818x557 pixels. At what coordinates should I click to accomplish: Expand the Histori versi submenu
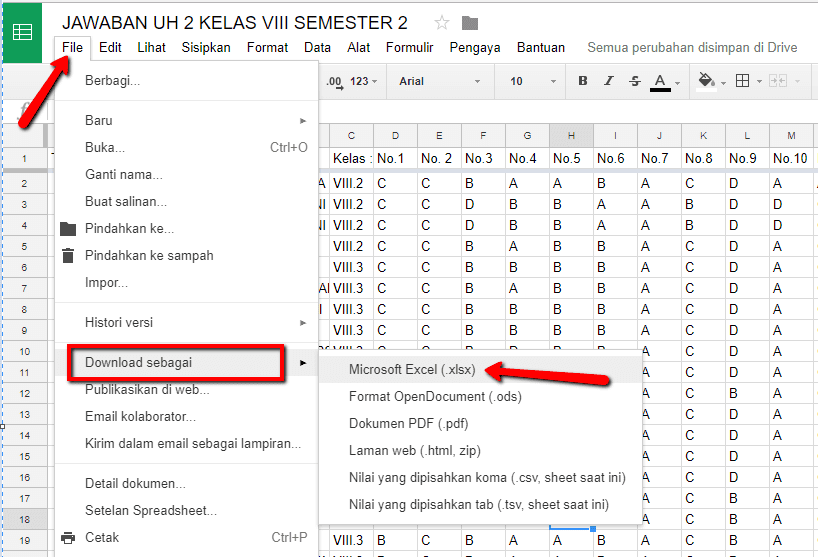click(186, 323)
